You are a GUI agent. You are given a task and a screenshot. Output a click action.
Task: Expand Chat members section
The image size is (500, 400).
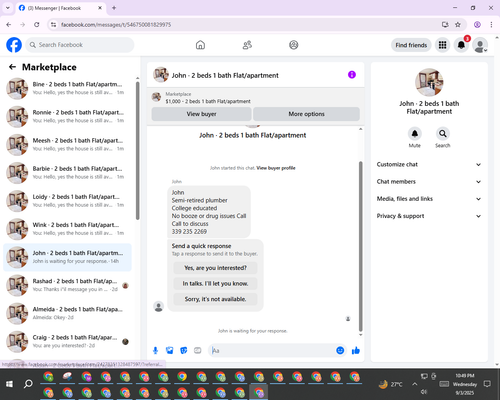(x=429, y=182)
